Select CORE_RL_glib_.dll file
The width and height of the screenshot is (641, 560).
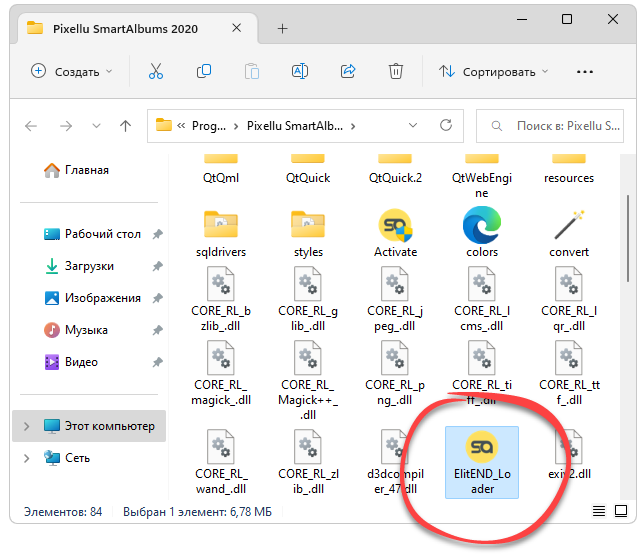point(308,299)
